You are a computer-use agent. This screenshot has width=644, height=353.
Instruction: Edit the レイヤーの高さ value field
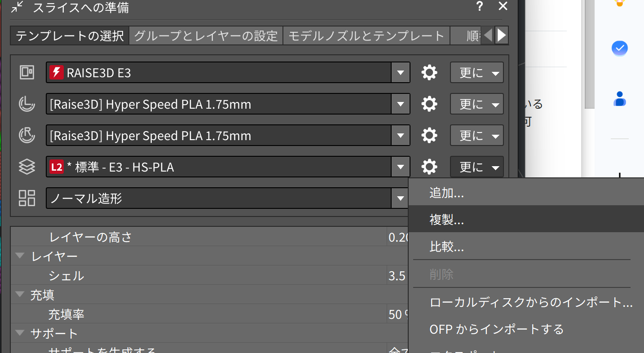pos(397,237)
